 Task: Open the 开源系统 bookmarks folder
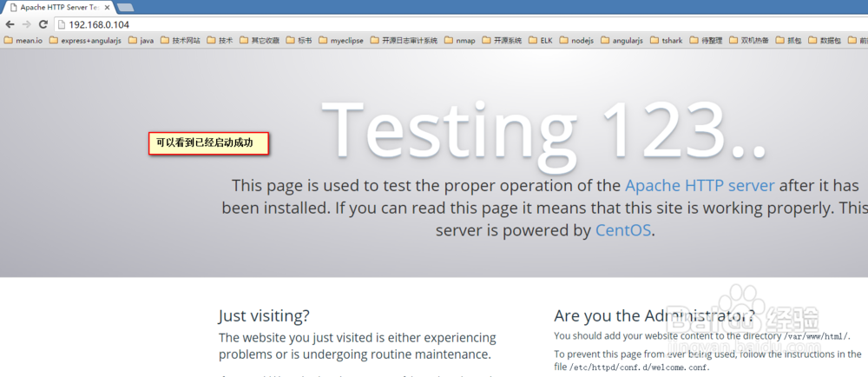point(502,41)
